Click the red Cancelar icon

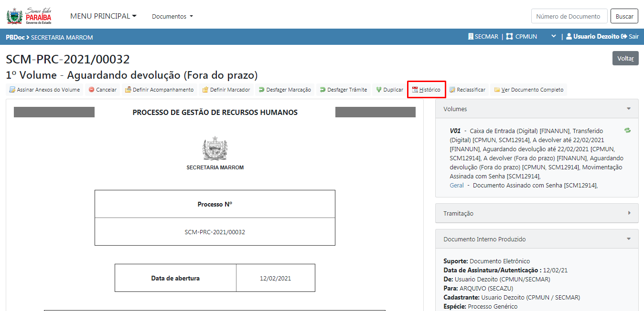click(91, 90)
